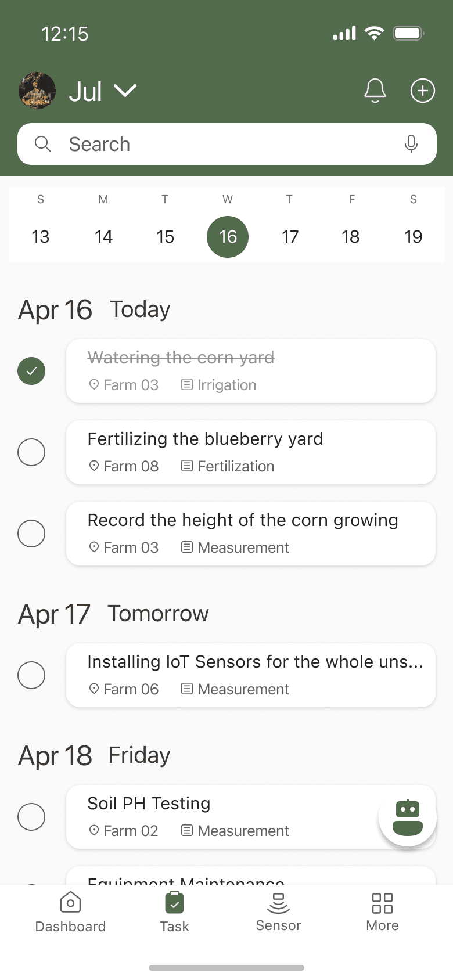Tap the user profile avatar

coord(37,91)
